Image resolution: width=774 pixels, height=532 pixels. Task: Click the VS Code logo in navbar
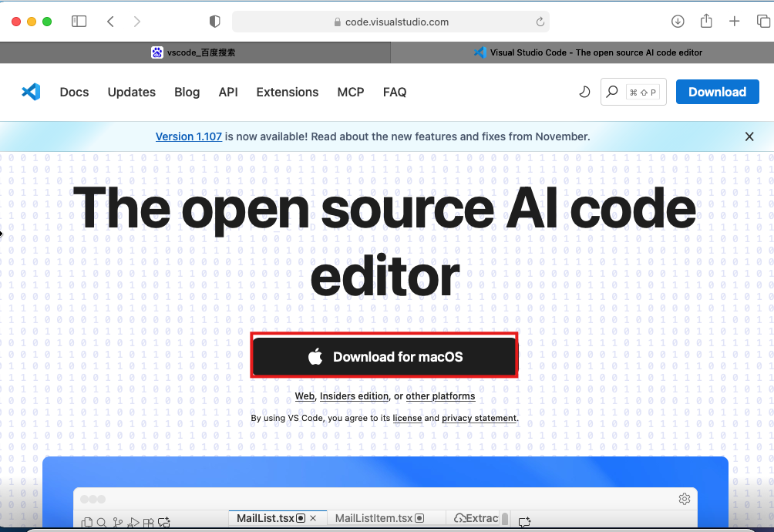[x=31, y=92]
